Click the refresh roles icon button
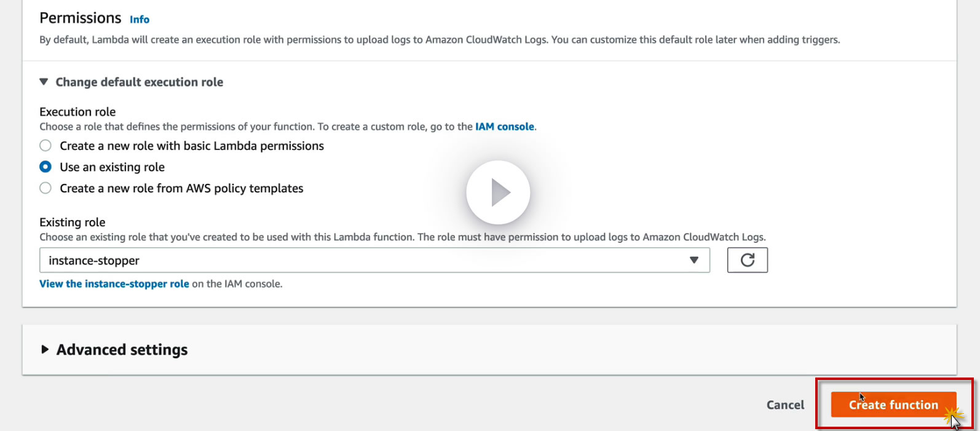980x431 pixels. click(x=747, y=260)
